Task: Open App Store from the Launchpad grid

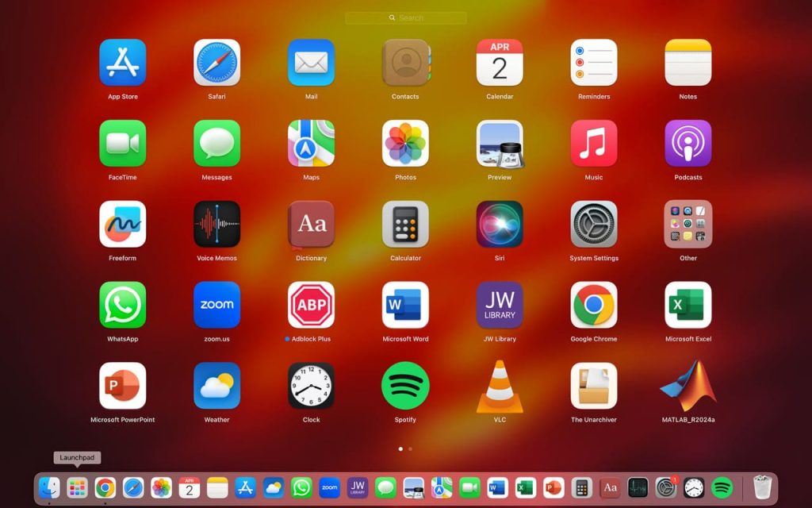Action: (123, 62)
